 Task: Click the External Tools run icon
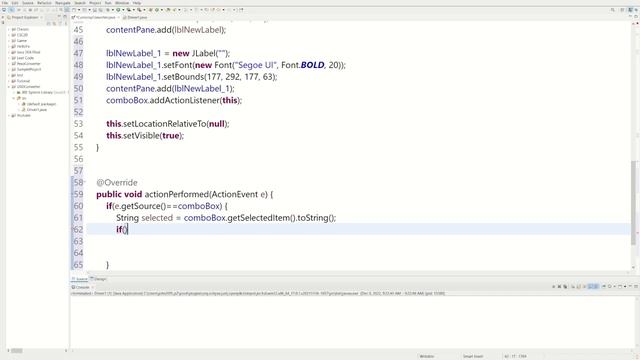pos(139,10)
